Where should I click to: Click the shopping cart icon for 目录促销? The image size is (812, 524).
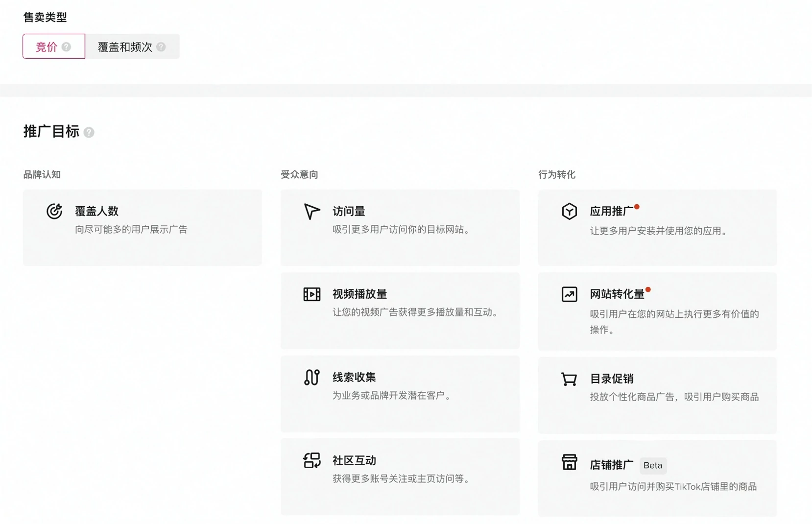tap(569, 379)
